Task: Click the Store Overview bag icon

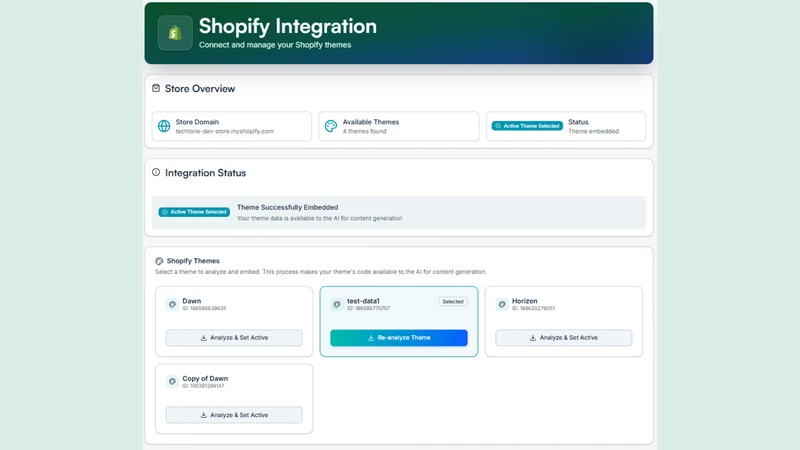Action: (156, 88)
